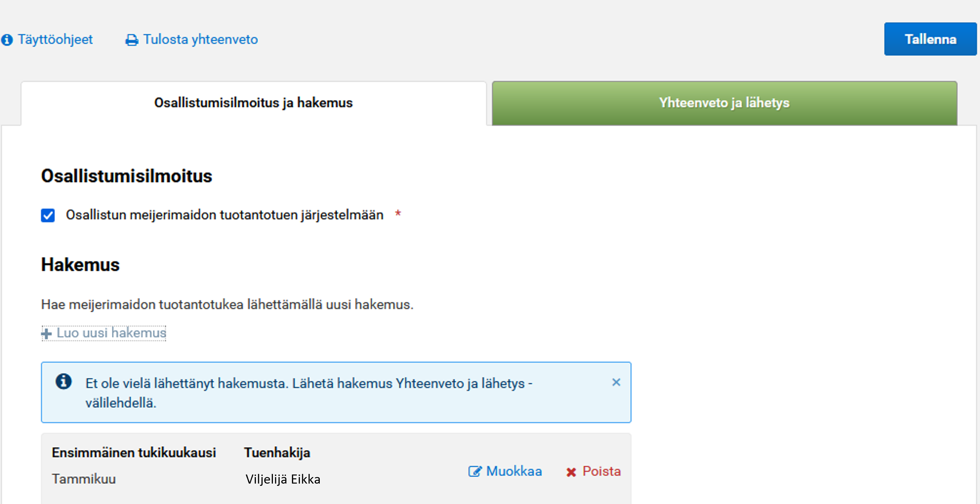Dismiss the notification about unsent application
The height and width of the screenshot is (504, 980).
(616, 382)
